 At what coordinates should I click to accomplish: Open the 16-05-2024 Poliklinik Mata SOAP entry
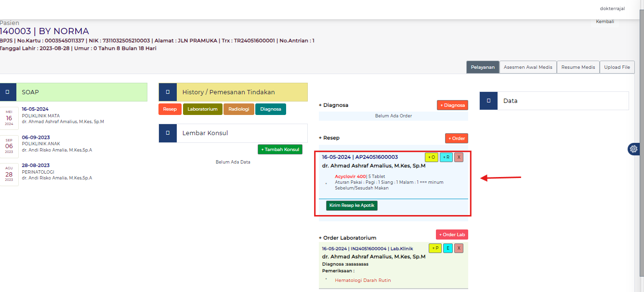(35, 109)
